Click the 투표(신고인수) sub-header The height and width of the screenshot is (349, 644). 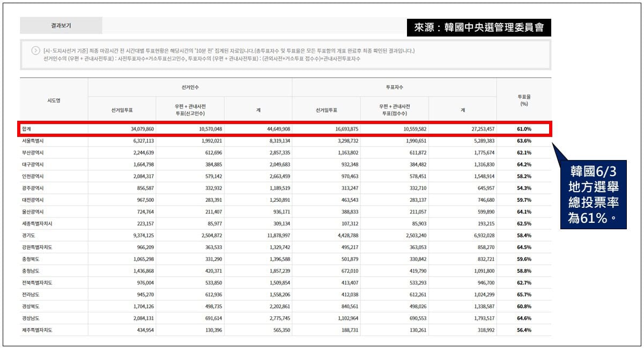click(x=190, y=113)
